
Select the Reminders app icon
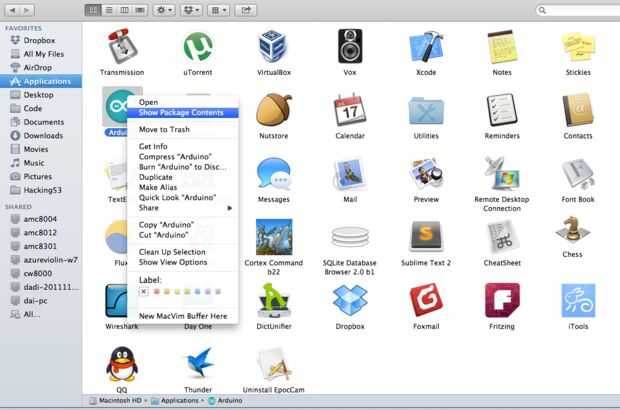pos(502,110)
